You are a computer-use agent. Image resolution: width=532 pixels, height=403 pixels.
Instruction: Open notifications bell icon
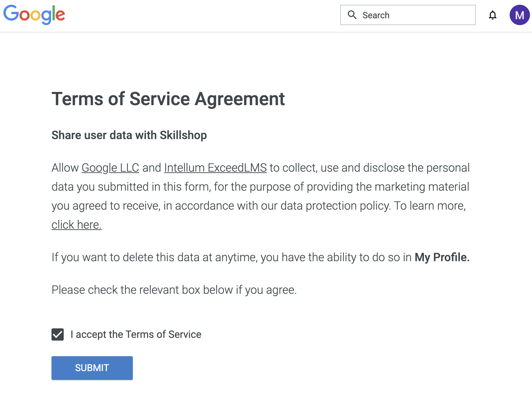(x=493, y=15)
